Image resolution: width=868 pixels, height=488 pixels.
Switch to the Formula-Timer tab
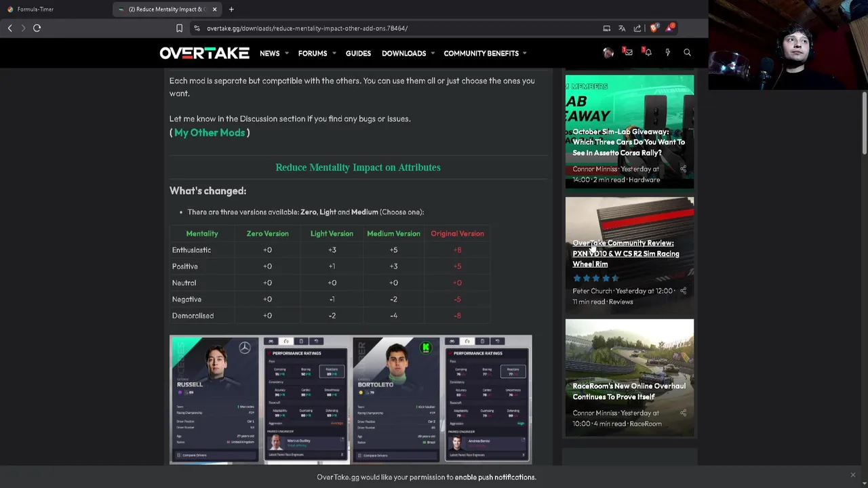tap(35, 9)
